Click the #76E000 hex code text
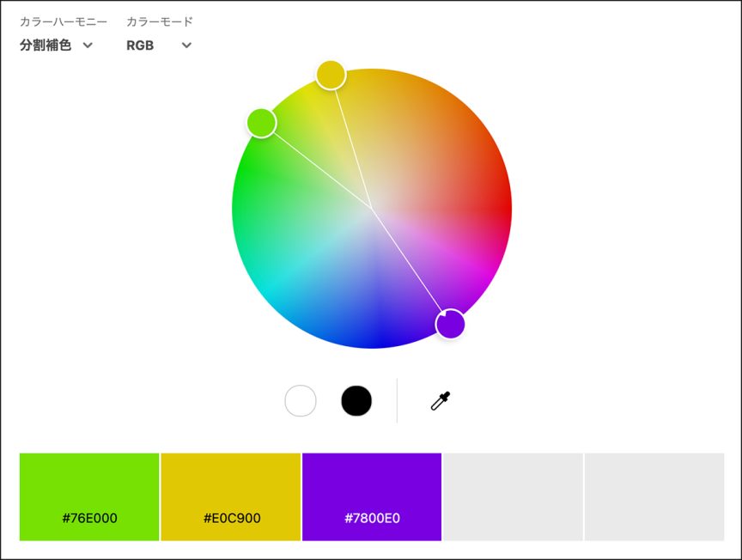Viewport: 742px width, 560px height. (89, 518)
